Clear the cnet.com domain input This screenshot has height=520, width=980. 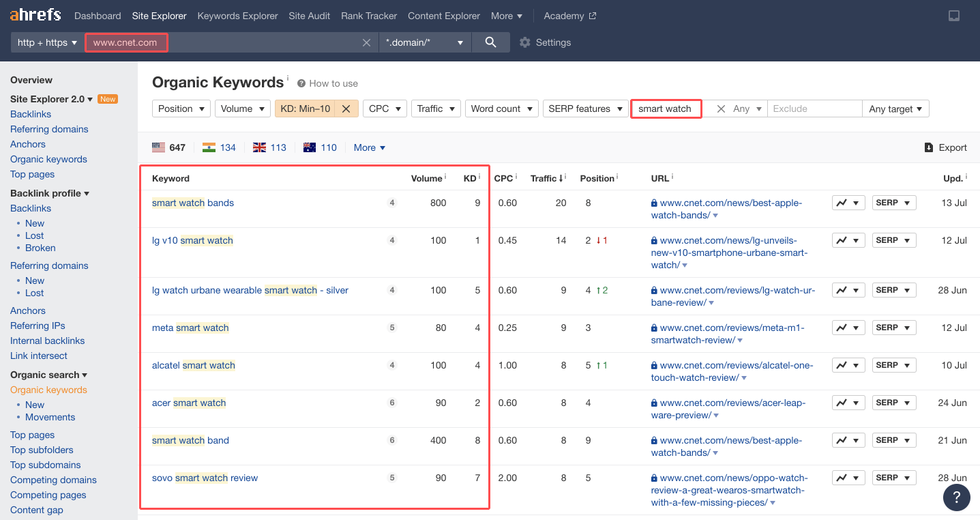(366, 42)
